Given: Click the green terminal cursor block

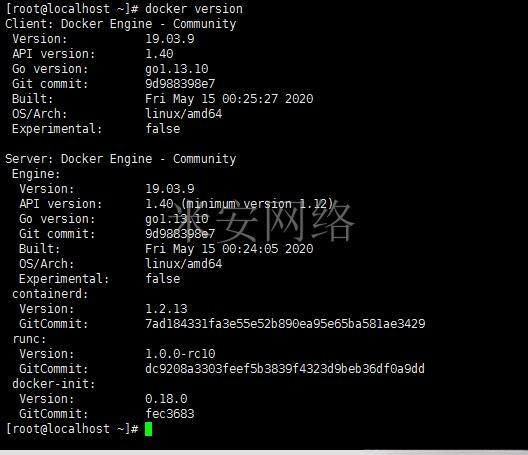Looking at the screenshot, I should 148,429.
